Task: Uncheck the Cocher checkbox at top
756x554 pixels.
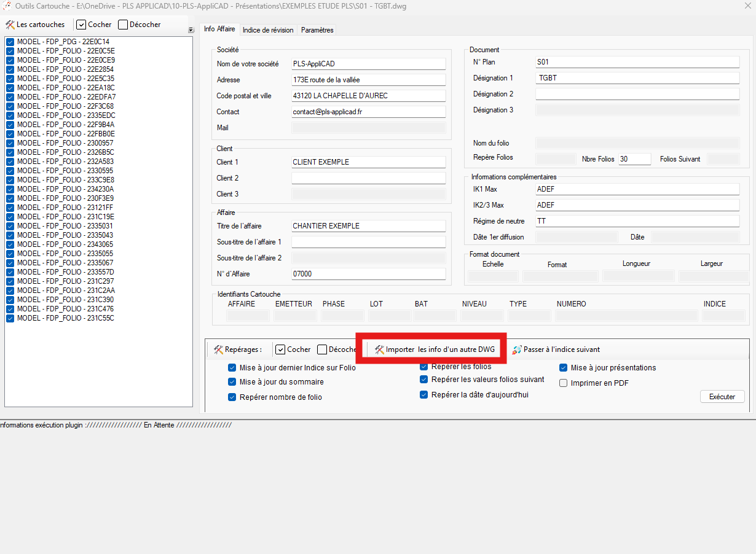Action: point(82,25)
